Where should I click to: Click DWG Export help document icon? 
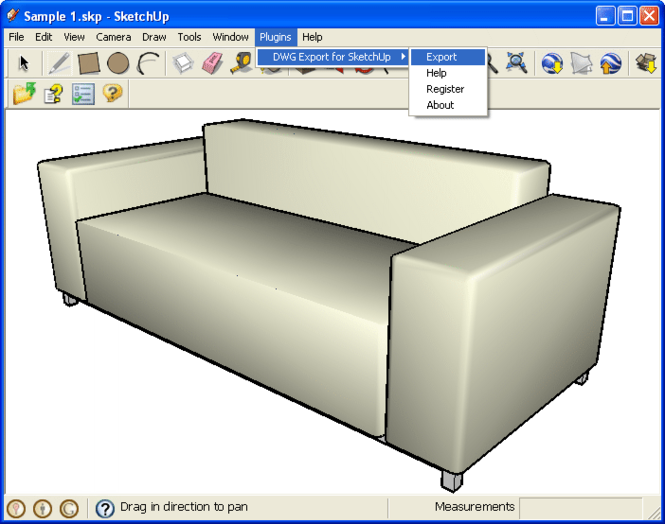point(53,93)
